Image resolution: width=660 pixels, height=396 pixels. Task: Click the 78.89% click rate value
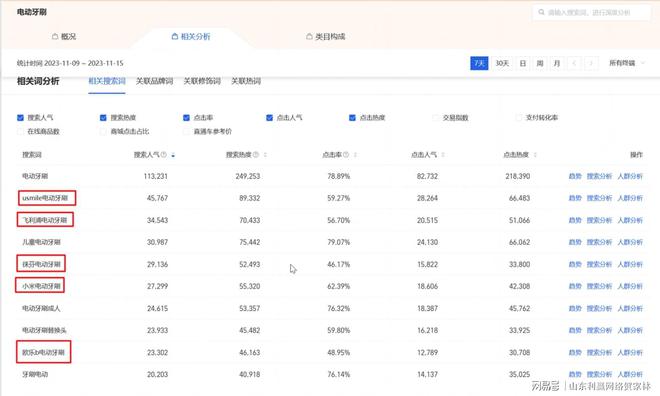338,176
